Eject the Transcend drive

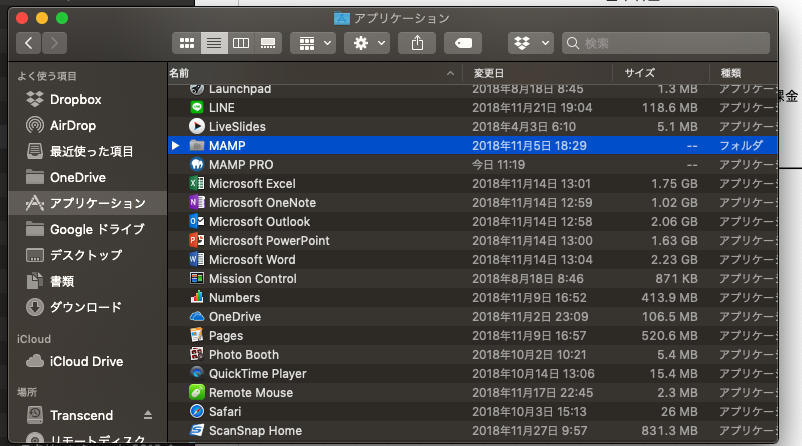point(148,415)
